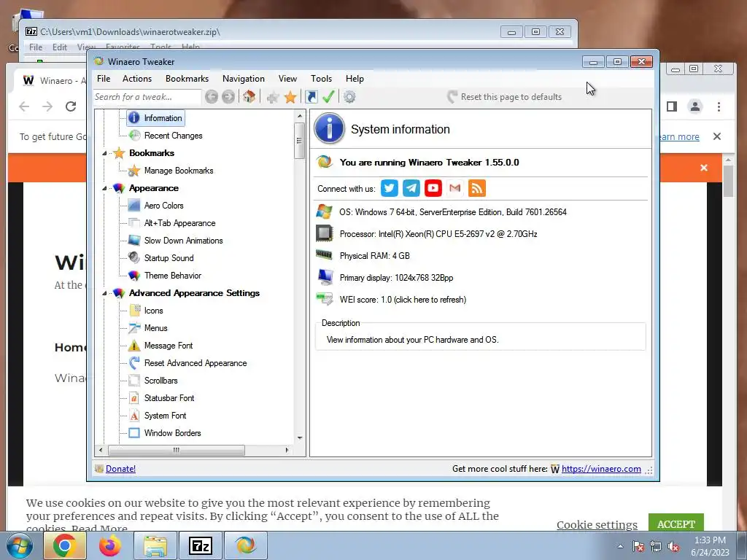Select Icons under Advanced Appearance Settings
Image resolution: width=747 pixels, height=560 pixels.
pyautogui.click(x=153, y=311)
